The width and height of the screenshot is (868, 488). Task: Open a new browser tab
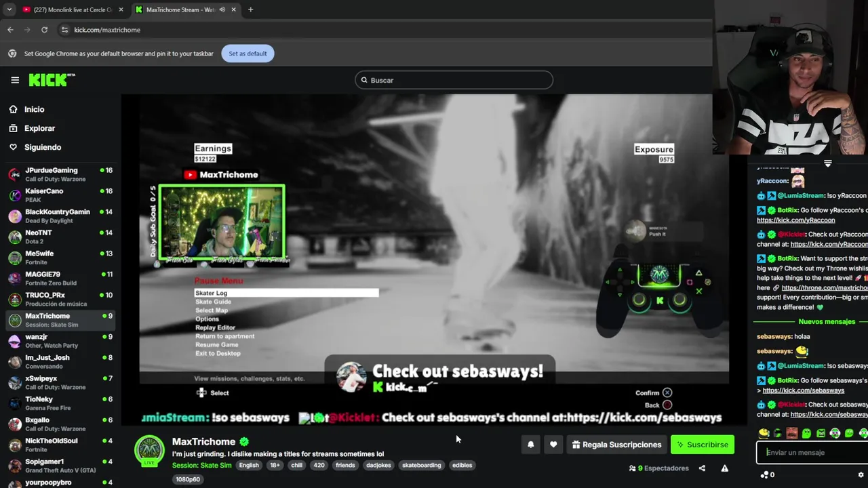pos(250,9)
